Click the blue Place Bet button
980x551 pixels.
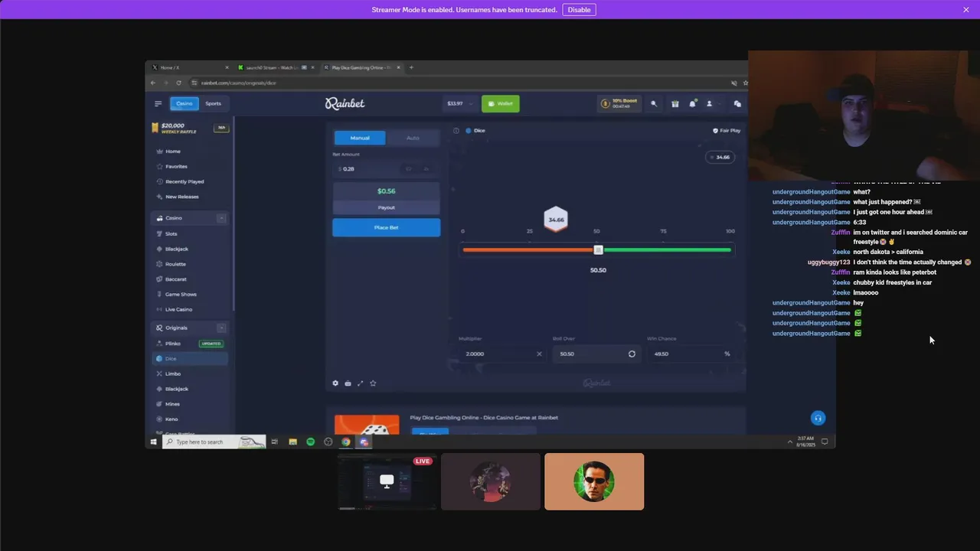(x=386, y=227)
